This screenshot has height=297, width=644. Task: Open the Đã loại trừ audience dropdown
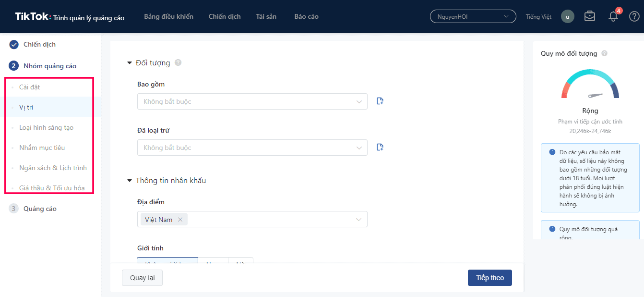point(252,148)
